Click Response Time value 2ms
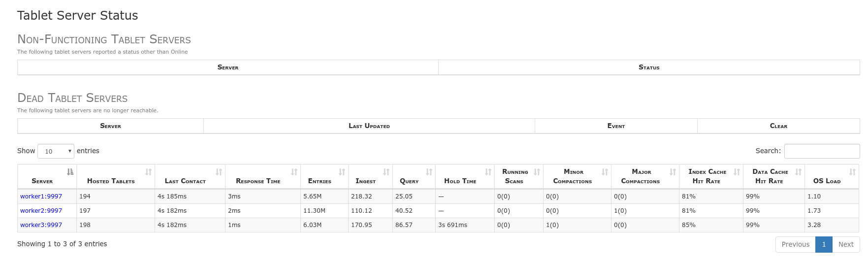Screen dimensions: 868x263 (x=234, y=211)
